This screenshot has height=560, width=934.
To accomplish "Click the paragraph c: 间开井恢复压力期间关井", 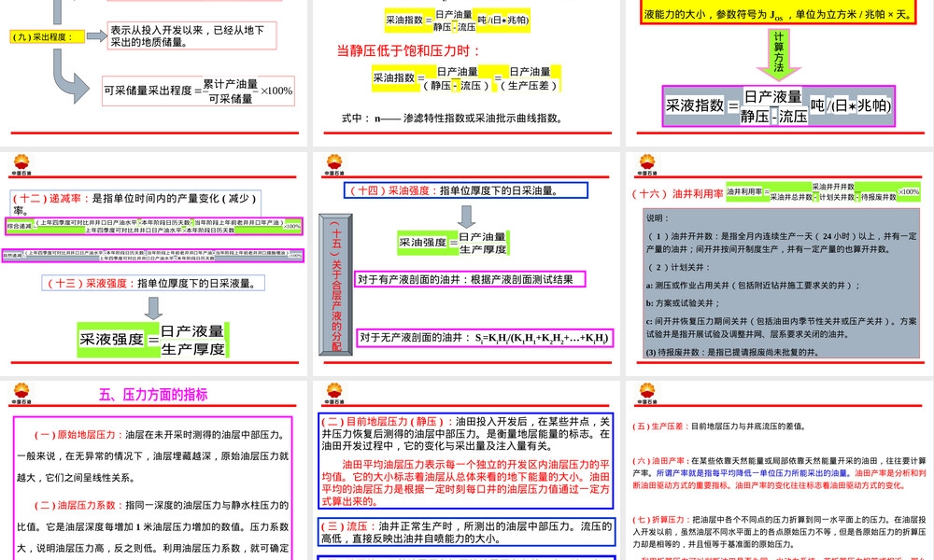I will (x=782, y=328).
